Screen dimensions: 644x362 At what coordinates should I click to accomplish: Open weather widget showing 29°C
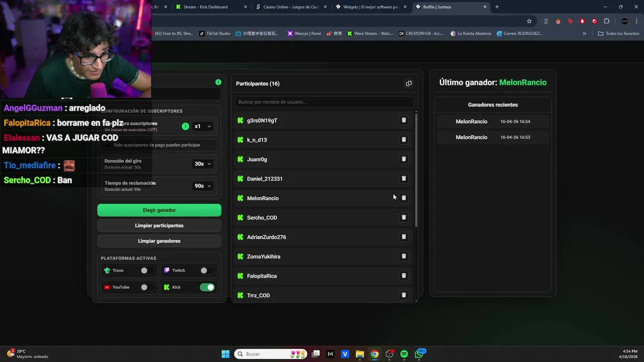point(28,354)
